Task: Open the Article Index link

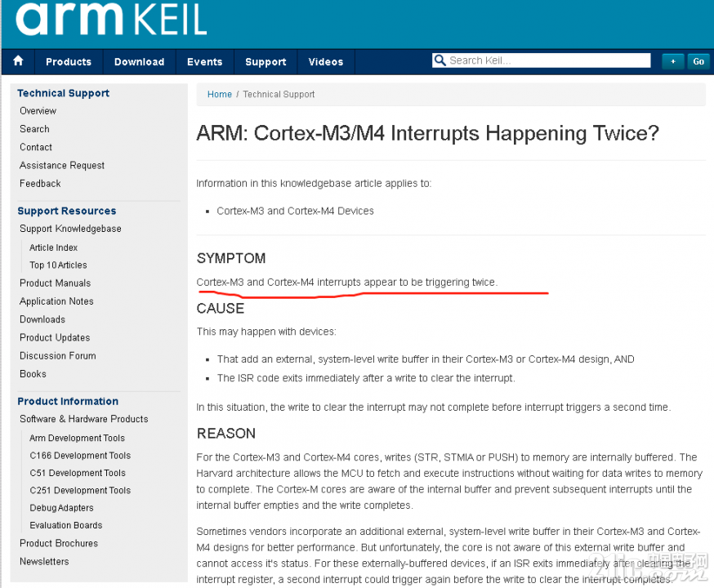Action: coord(54,247)
